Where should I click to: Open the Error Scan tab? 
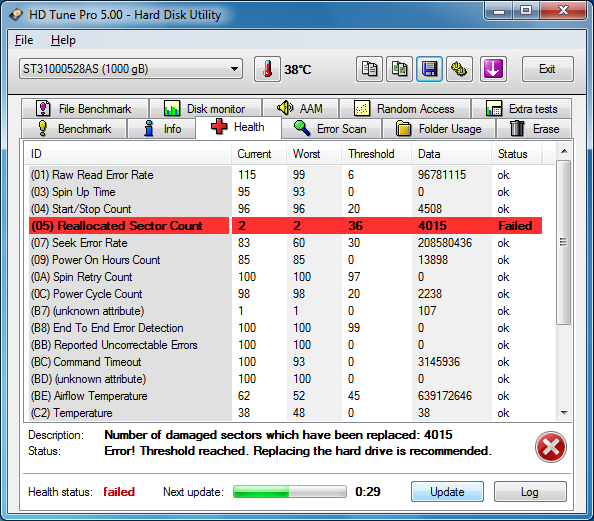pyautogui.click(x=331, y=128)
